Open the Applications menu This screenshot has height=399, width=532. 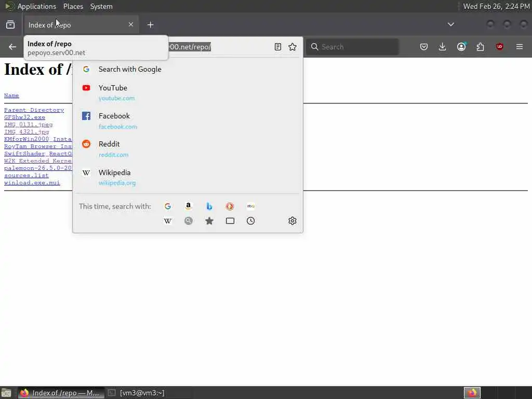[x=37, y=6]
